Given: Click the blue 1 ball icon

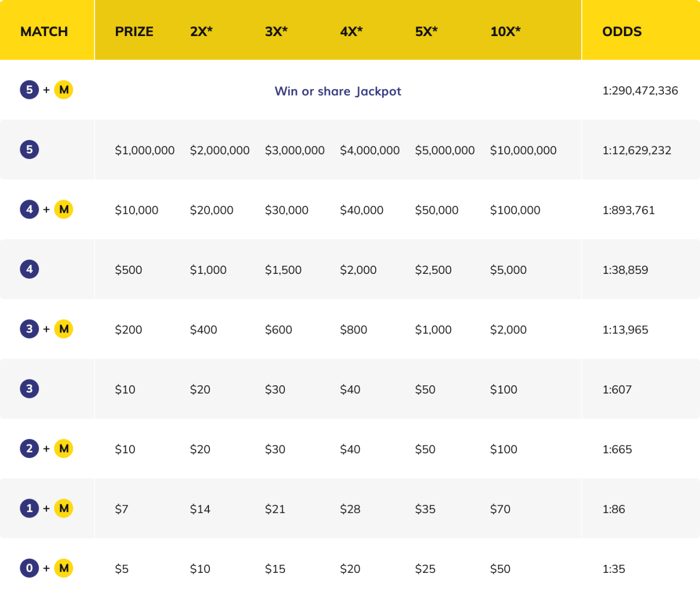Looking at the screenshot, I should click(30, 508).
